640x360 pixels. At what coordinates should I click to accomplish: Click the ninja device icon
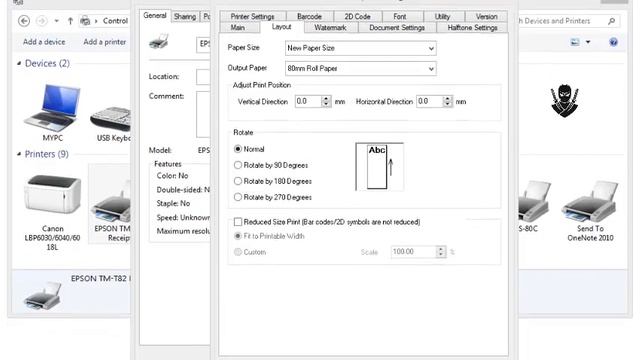tap(564, 101)
